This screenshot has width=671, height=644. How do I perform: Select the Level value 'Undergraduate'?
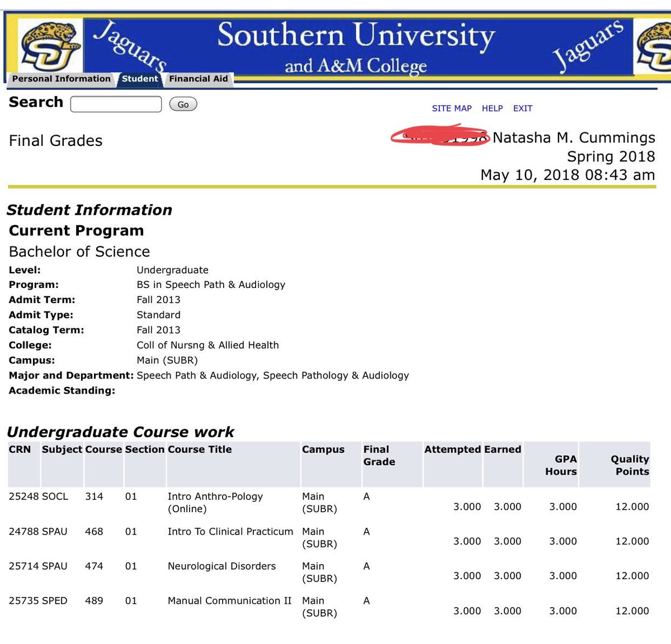[172, 270]
